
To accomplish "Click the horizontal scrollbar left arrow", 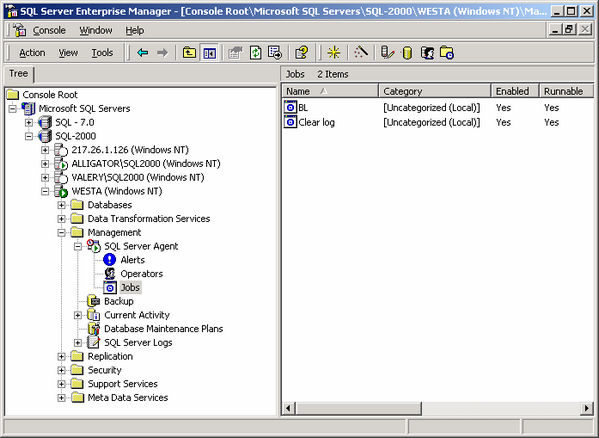I will point(288,408).
